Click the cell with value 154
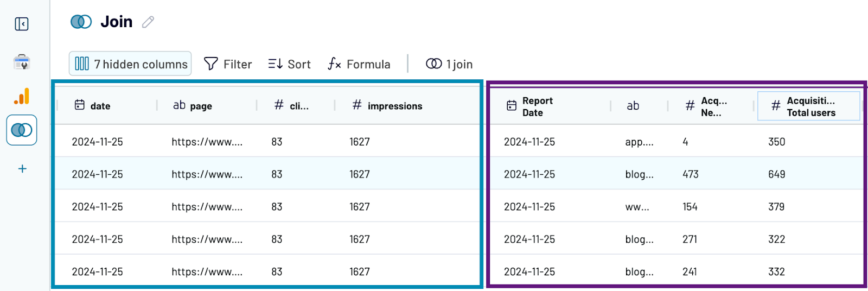The height and width of the screenshot is (291, 868). click(690, 207)
